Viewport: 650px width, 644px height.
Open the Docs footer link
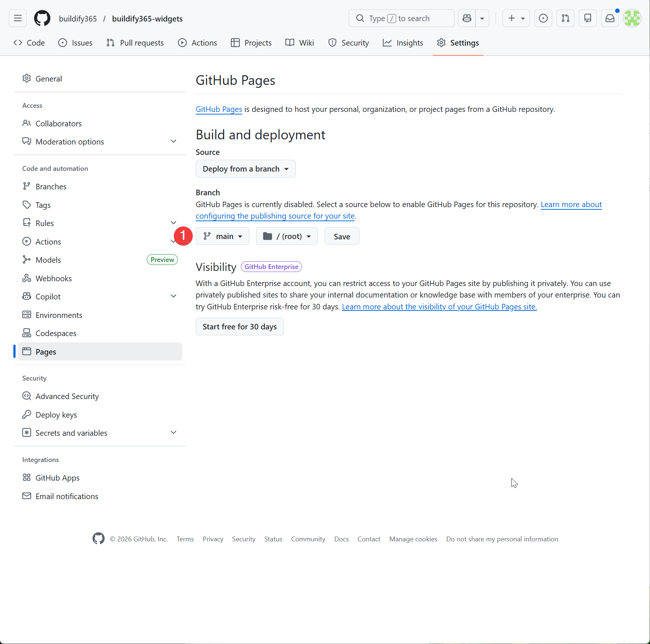pyautogui.click(x=341, y=539)
